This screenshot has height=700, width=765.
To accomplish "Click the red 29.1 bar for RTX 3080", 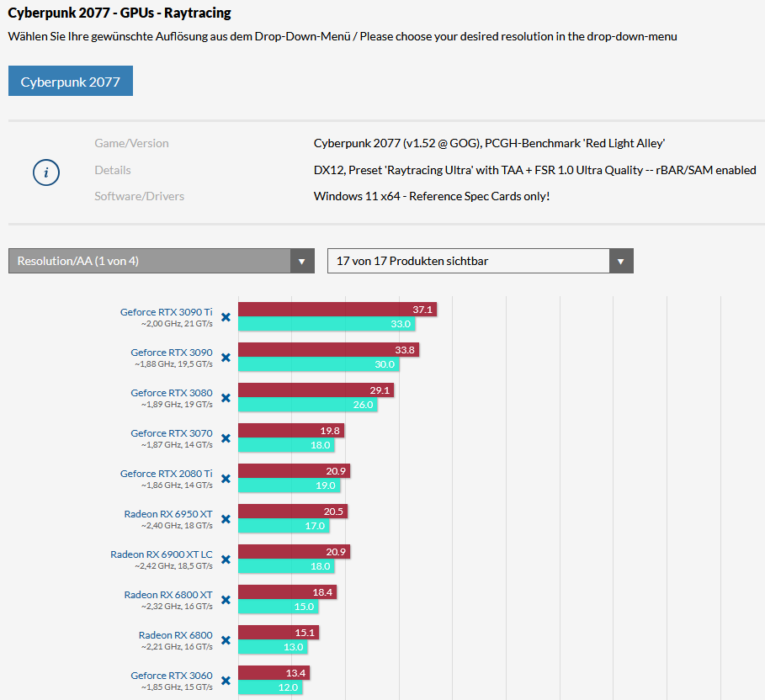I will click(x=316, y=390).
